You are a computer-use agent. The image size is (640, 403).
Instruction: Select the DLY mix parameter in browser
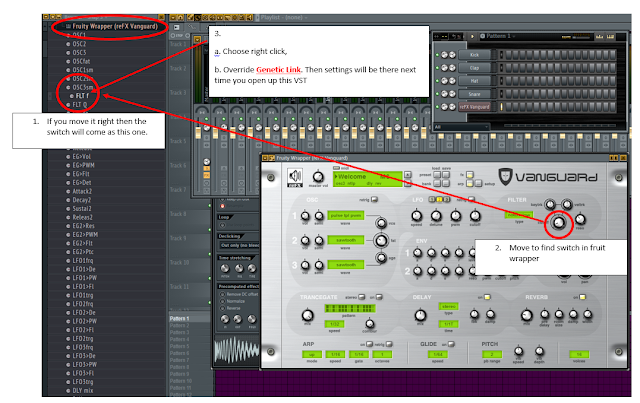click(82, 390)
